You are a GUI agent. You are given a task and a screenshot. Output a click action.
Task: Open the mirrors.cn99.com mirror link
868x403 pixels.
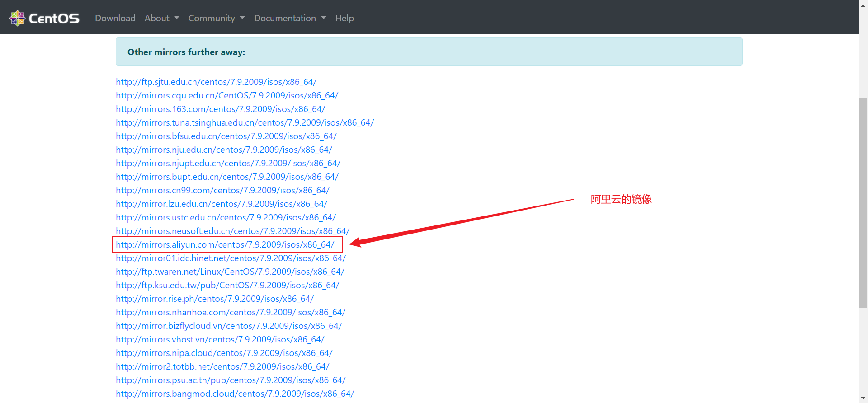222,190
